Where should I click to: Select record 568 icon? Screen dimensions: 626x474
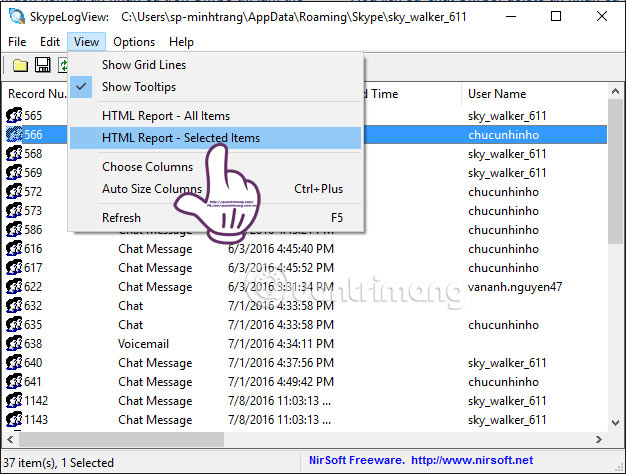point(14,154)
